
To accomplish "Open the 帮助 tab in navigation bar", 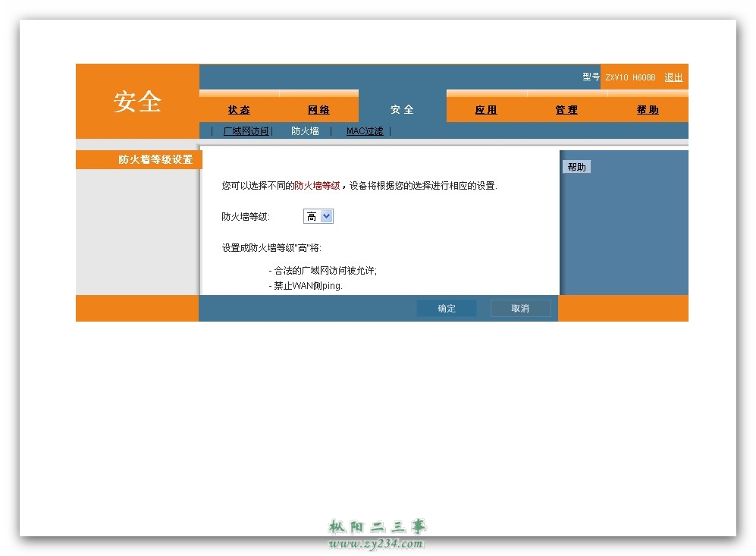I will [648, 110].
